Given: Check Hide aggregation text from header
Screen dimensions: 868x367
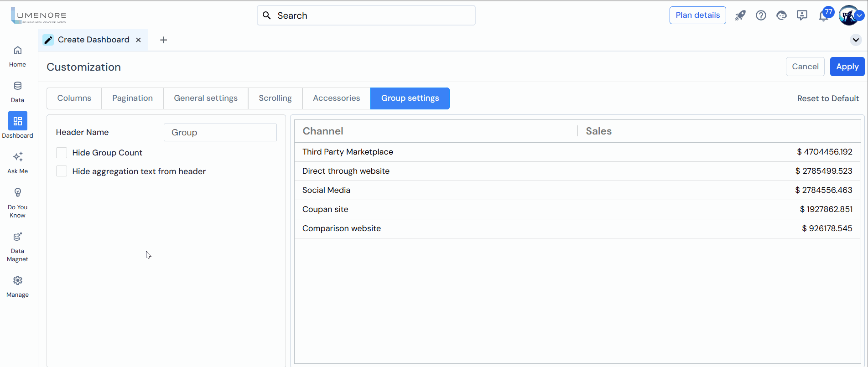Looking at the screenshot, I should (x=62, y=171).
